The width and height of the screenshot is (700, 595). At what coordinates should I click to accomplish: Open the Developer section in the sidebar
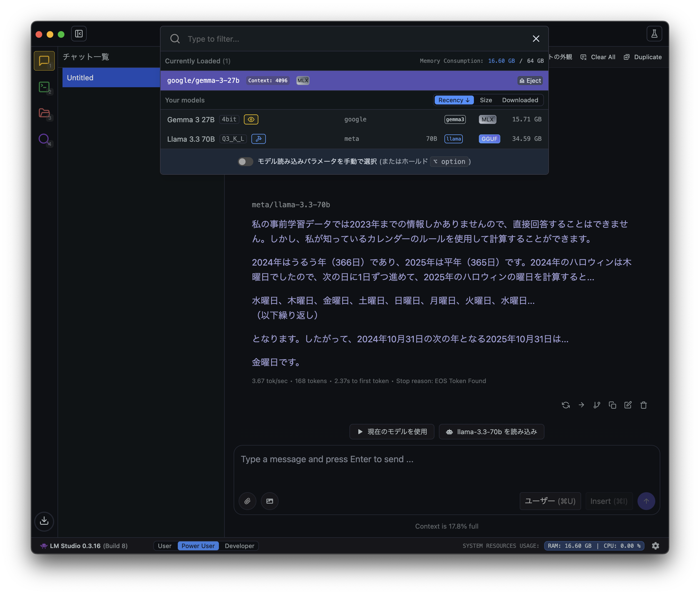pyautogui.click(x=44, y=87)
